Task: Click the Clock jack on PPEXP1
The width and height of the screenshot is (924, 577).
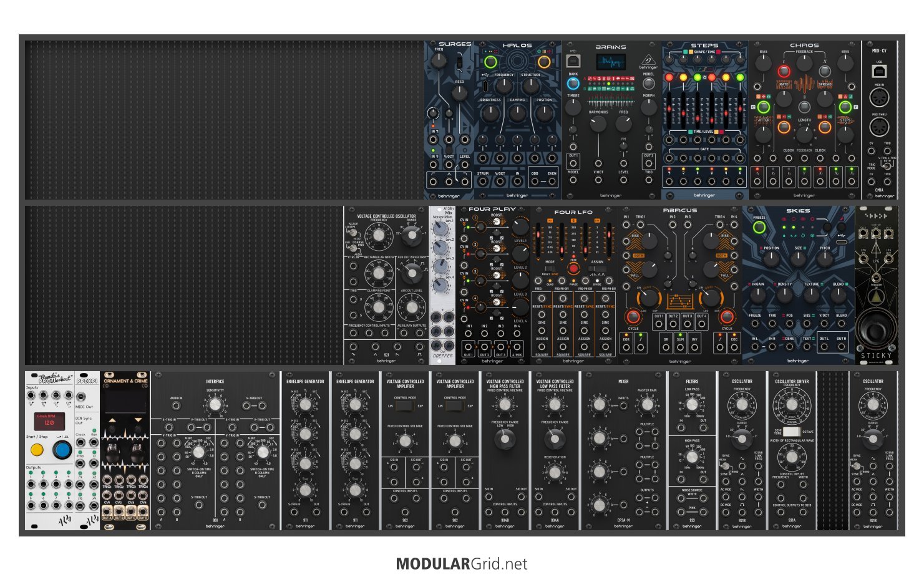Action: click(x=80, y=442)
